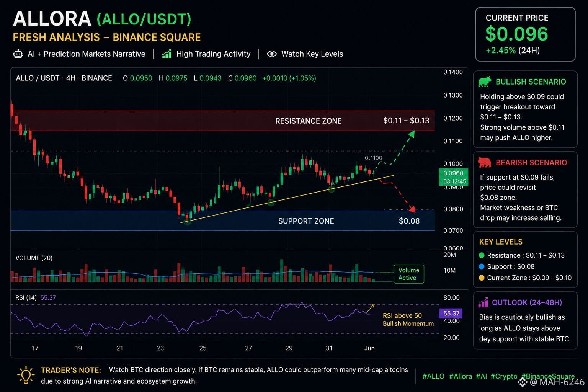588x392 pixels.
Task: Click the +2.45% (24H) change text
Action: point(513,51)
